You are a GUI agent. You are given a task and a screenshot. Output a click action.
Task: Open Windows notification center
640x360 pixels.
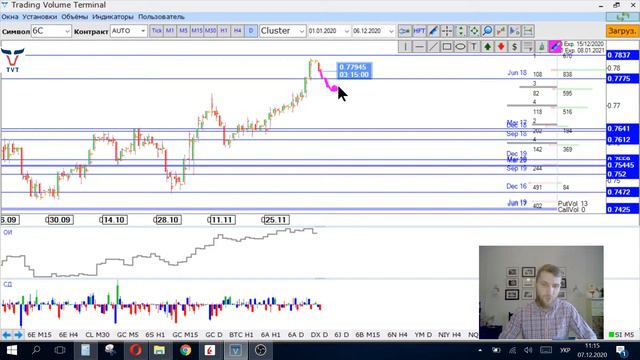click(622, 350)
